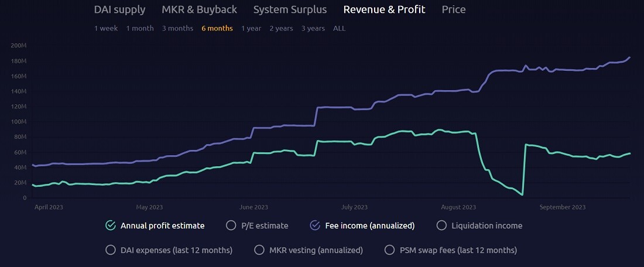This screenshot has height=267, width=644.
Task: Show PSM swap fees (last 12 months)
Action: [x=389, y=250]
